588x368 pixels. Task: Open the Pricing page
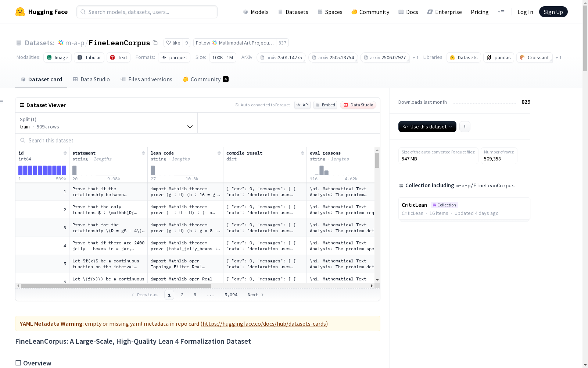[480, 12]
